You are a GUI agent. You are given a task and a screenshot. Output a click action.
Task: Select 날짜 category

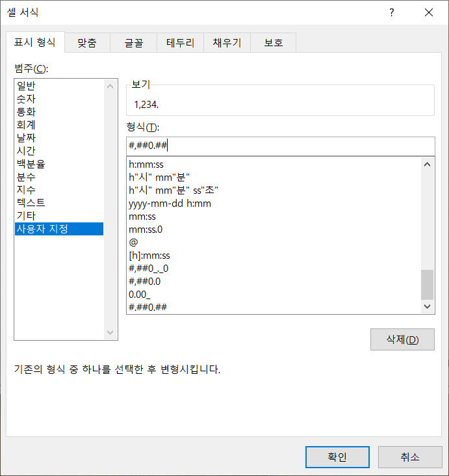click(x=59, y=138)
